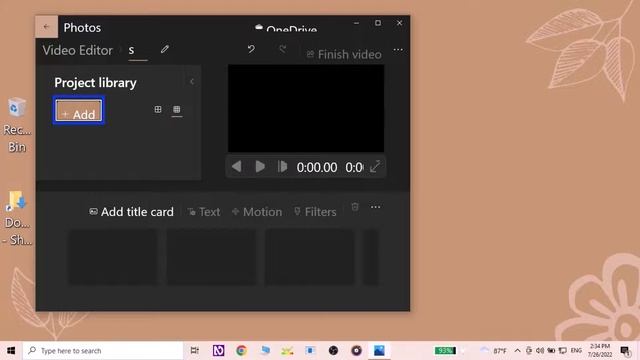Image resolution: width=640 pixels, height=360 pixels.
Task: Open the notification center
Action: coord(626,351)
